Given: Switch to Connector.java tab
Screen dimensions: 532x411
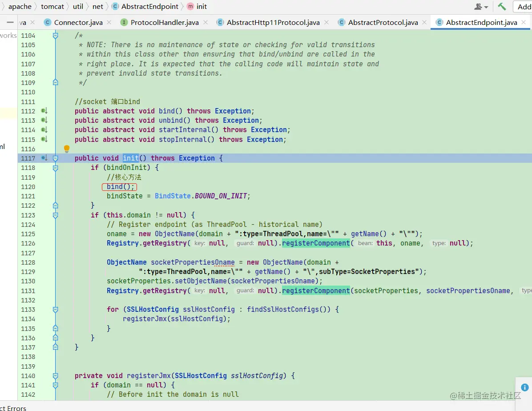Looking at the screenshot, I should pos(78,22).
